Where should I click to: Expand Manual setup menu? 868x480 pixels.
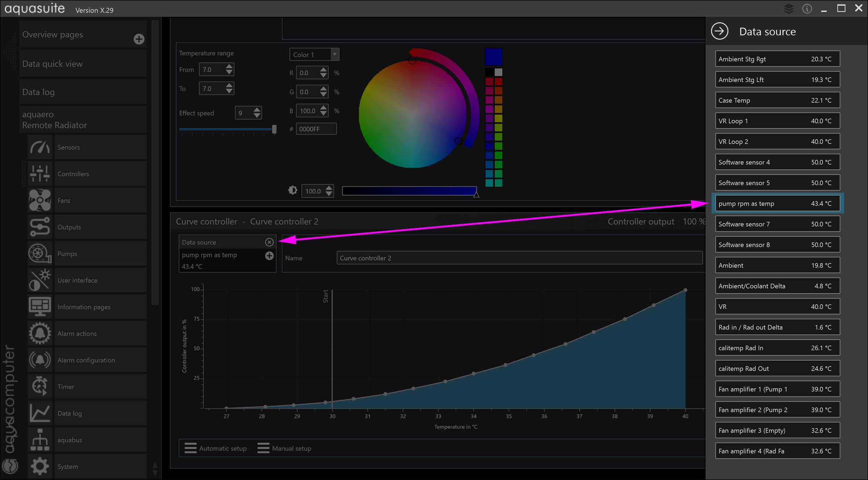pyautogui.click(x=284, y=448)
